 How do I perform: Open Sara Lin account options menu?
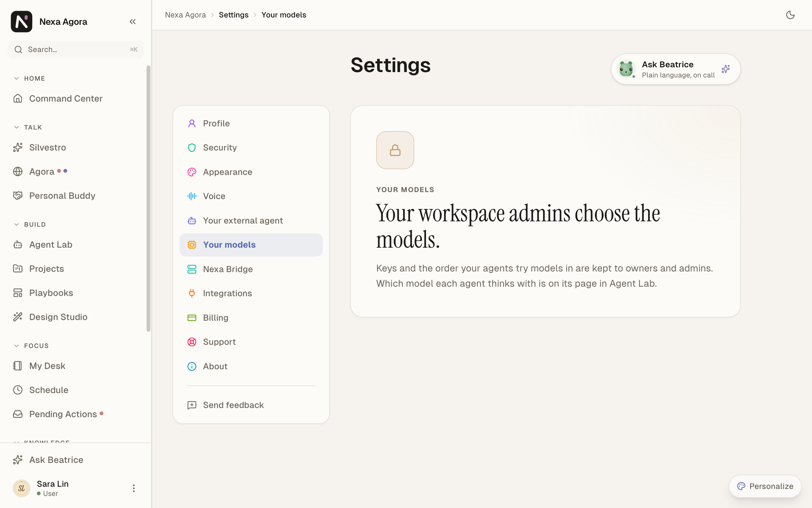[x=134, y=488]
